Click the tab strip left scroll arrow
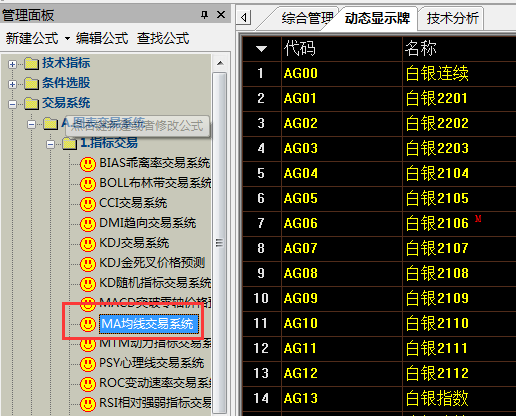Screen dimensions: 516x416 pos(244,17)
